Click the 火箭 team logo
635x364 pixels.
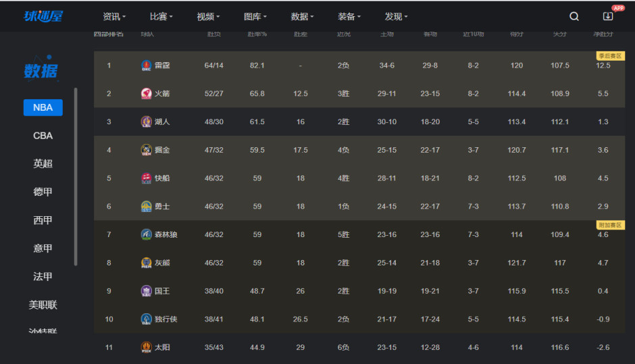coord(146,94)
